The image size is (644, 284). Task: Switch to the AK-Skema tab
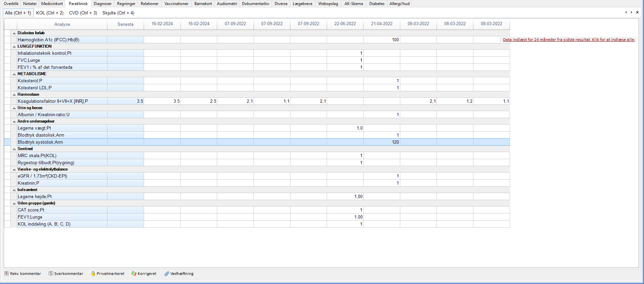coord(354,4)
